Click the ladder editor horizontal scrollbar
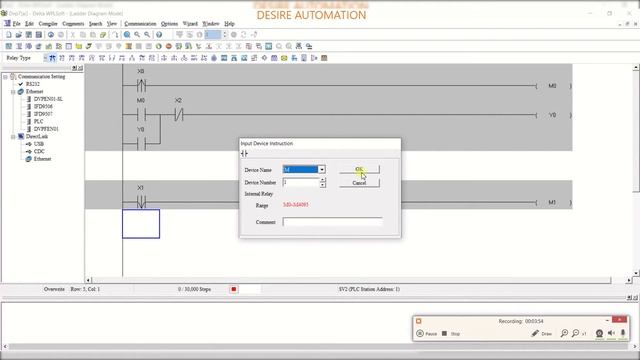 [351, 280]
